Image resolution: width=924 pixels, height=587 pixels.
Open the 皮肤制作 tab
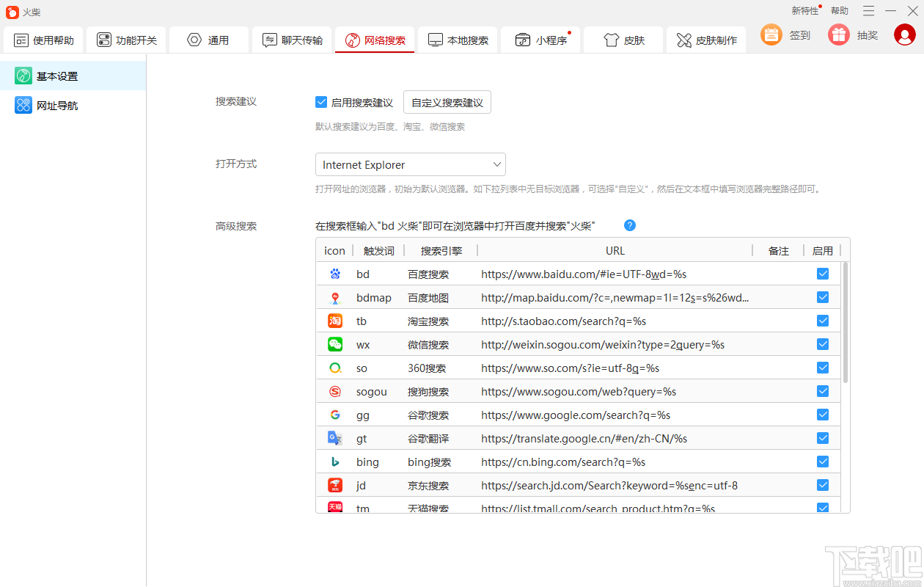(707, 40)
